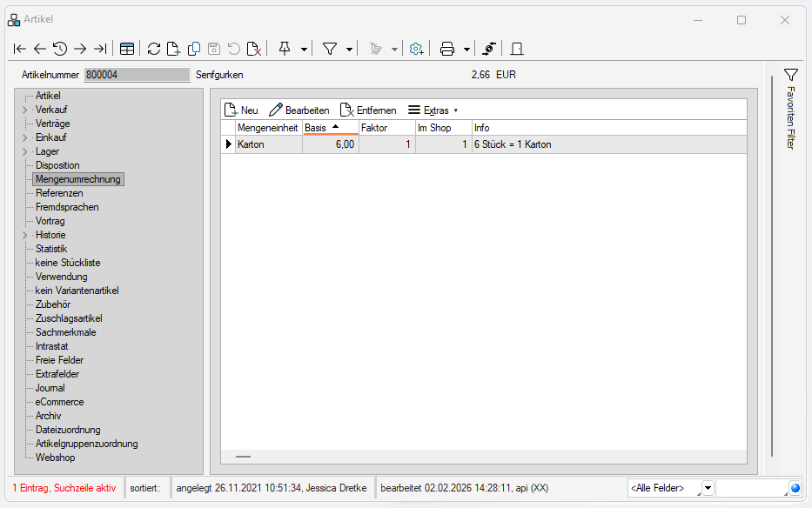Go to the previous record

coord(40,49)
